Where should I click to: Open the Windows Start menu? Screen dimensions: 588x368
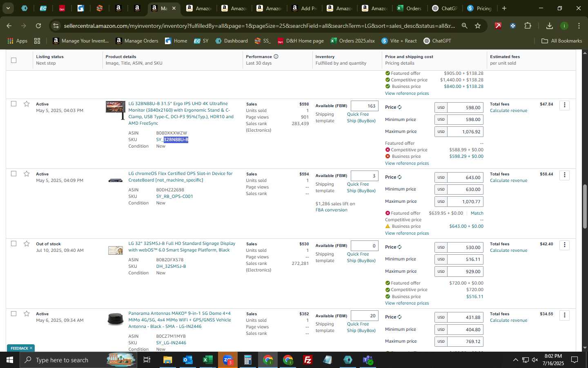click(9, 360)
